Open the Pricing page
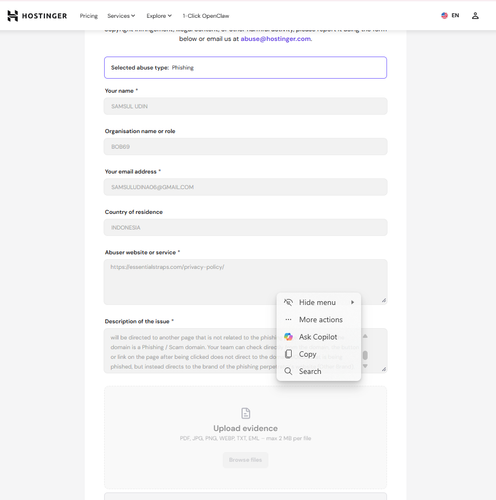496x500 pixels. pyautogui.click(x=89, y=16)
